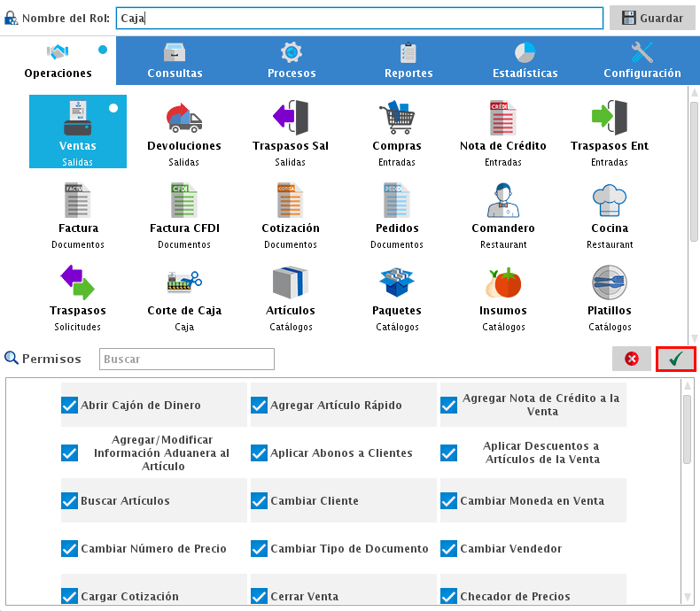Open the Cotización document icon
This screenshot has height=611, width=700.
click(291, 200)
